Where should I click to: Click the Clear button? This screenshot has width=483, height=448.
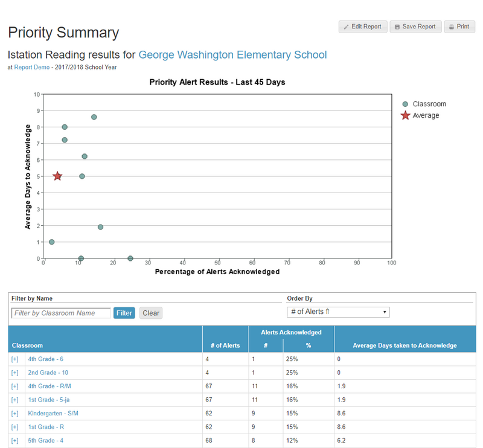(151, 313)
